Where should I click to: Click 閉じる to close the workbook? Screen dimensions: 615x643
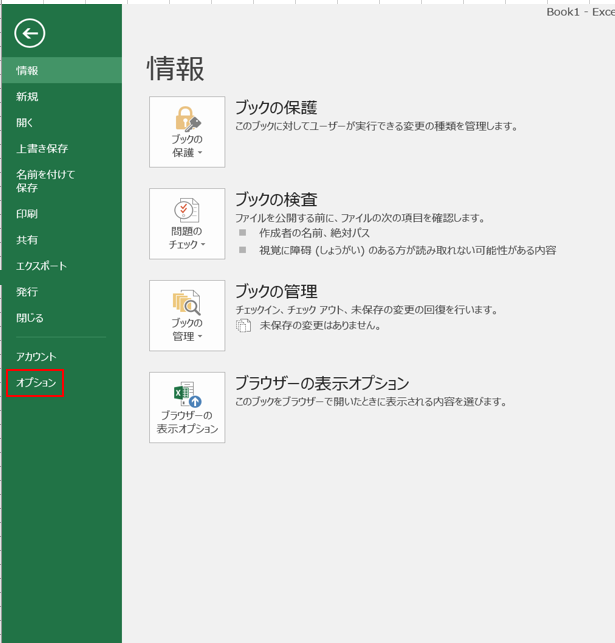click(x=62, y=318)
